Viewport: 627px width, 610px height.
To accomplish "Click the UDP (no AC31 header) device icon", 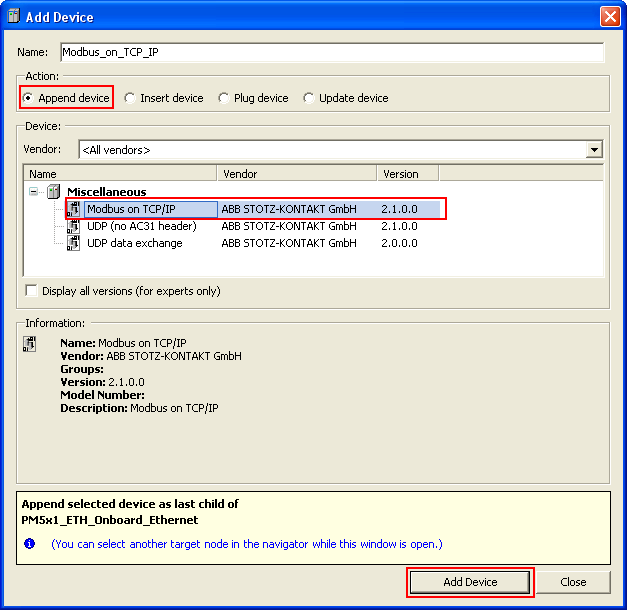I will click(74, 226).
